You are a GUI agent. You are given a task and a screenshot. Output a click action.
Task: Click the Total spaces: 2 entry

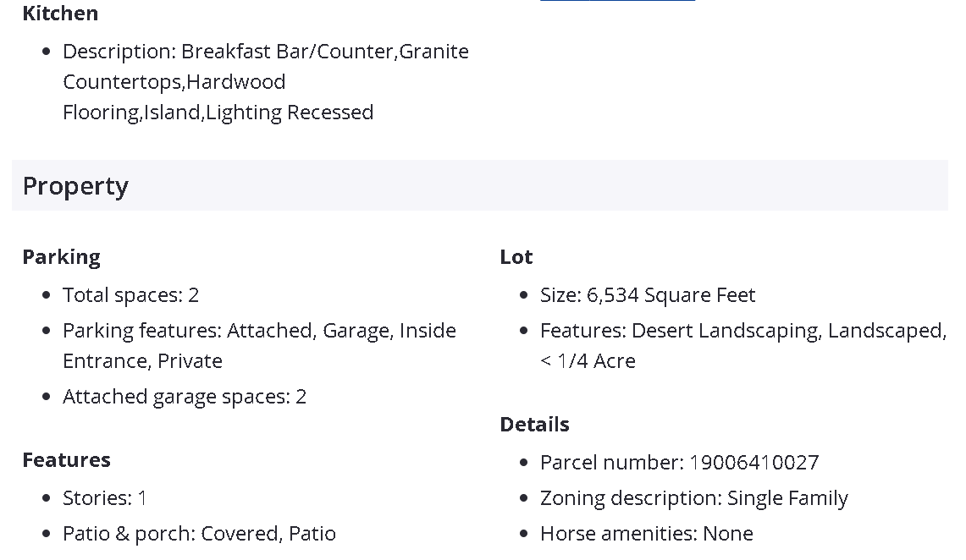point(130,295)
